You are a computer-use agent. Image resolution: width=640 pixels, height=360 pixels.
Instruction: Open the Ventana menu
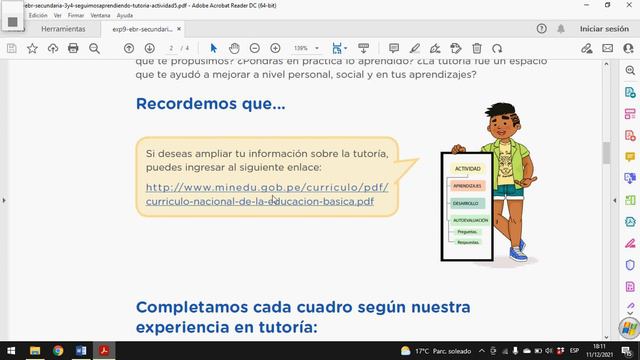100,15
